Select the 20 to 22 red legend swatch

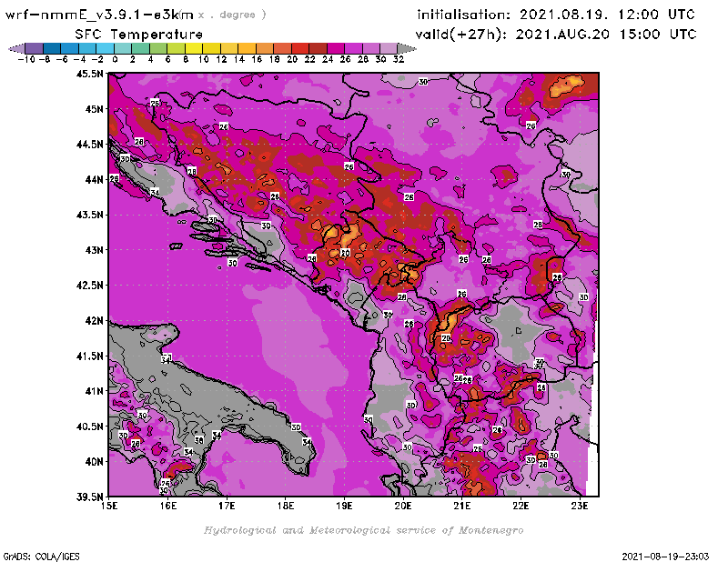[x=300, y=48]
